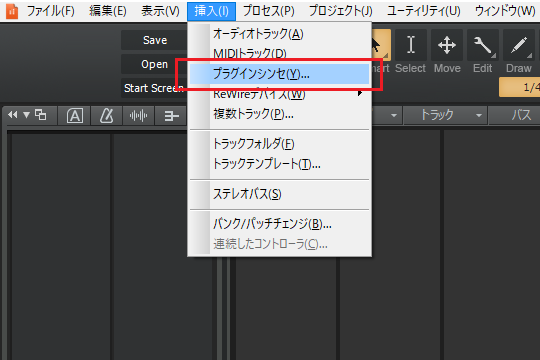Viewport: 540px width, 360px height.
Task: Click the Open button
Action: tap(155, 64)
